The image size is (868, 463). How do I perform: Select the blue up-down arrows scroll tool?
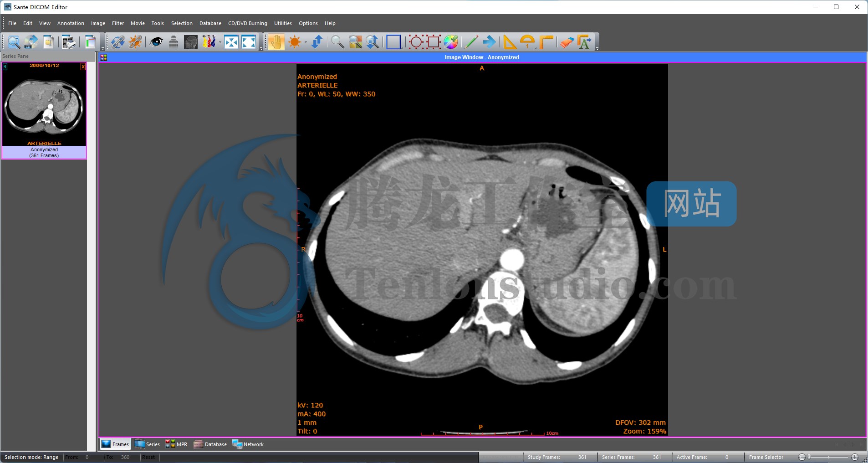(x=317, y=42)
